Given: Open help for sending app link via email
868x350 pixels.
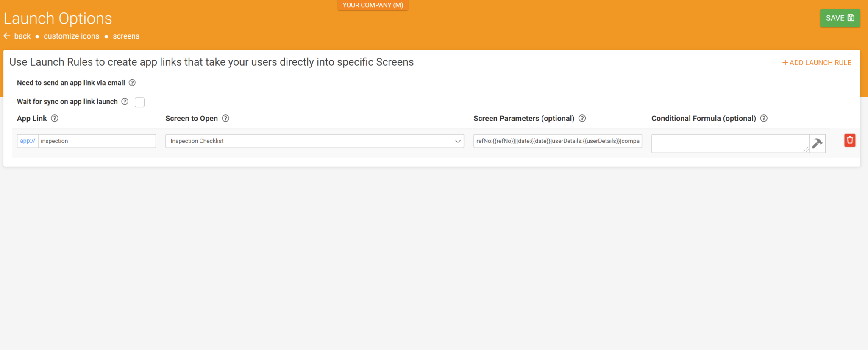Looking at the screenshot, I should click(132, 83).
